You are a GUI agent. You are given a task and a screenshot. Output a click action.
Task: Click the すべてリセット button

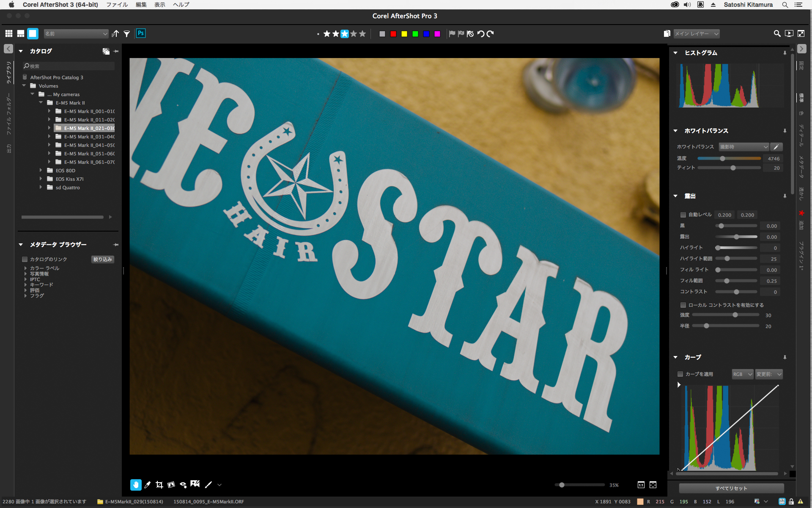[x=731, y=488]
